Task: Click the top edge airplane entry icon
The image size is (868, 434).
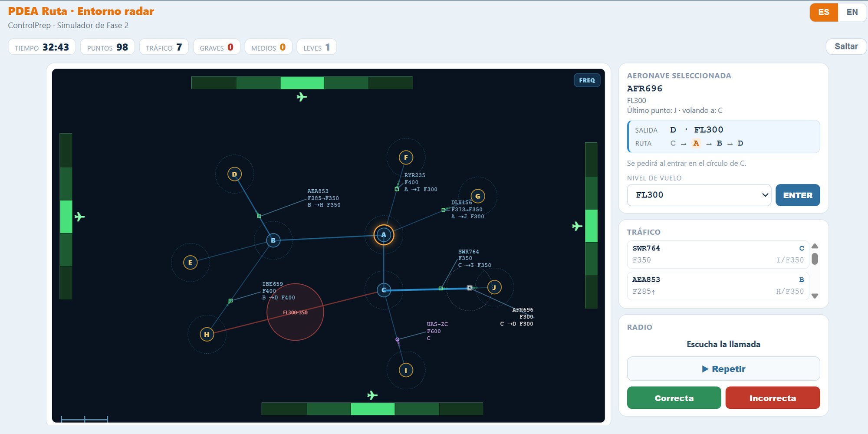Action: click(302, 97)
